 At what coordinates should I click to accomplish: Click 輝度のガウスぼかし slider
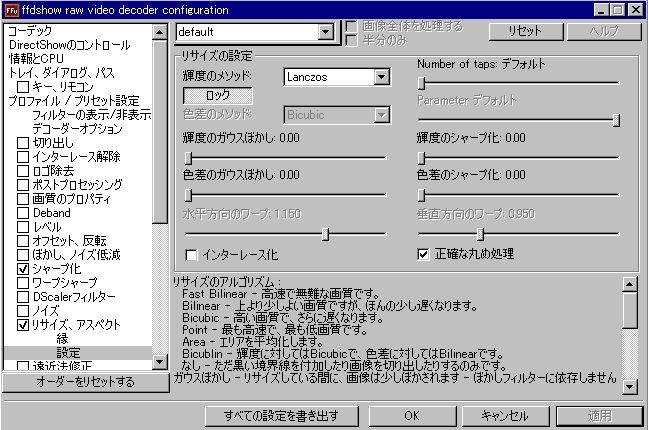pyautogui.click(x=285, y=158)
